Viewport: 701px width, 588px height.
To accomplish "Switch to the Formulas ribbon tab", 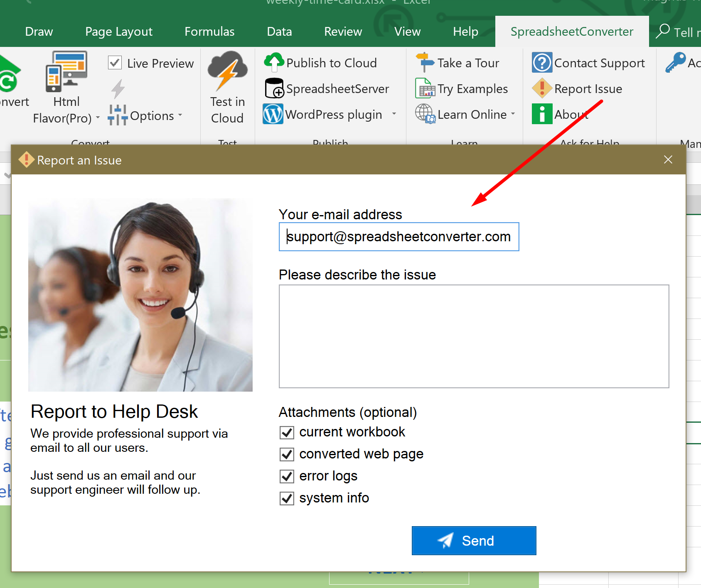I will (209, 31).
